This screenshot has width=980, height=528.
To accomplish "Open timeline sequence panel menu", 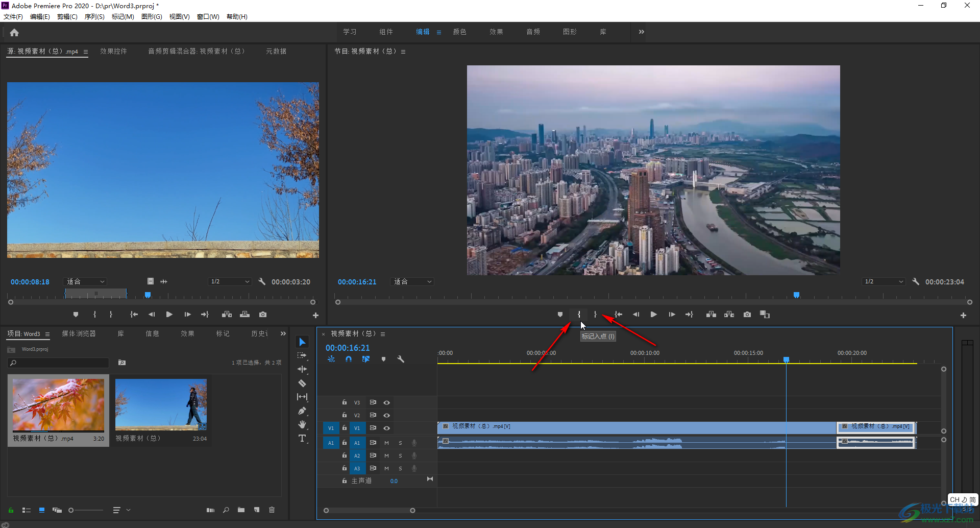I will click(383, 334).
